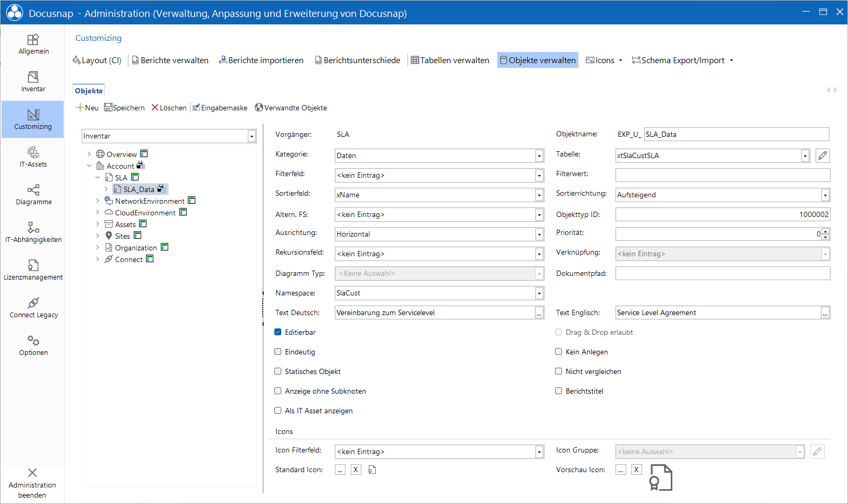The width and height of the screenshot is (848, 504).
Task: Open Lizenzmanagement in the sidebar
Action: pos(33,270)
